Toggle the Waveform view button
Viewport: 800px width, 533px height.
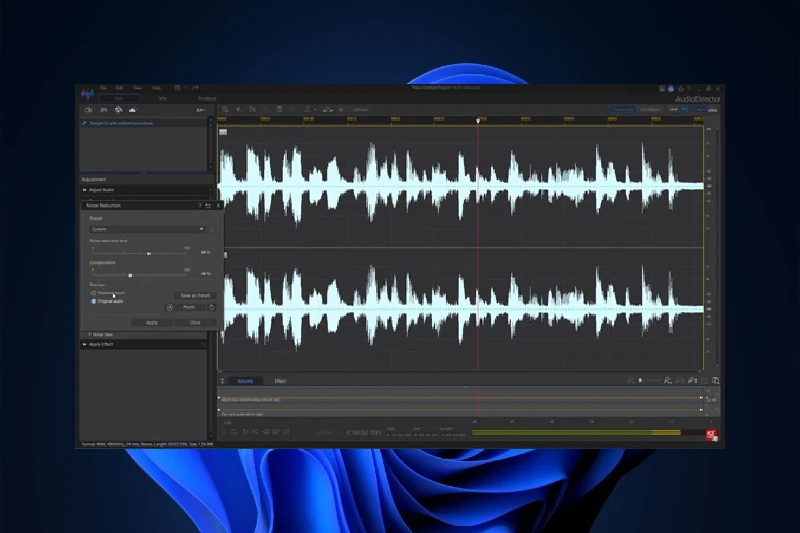[623, 109]
